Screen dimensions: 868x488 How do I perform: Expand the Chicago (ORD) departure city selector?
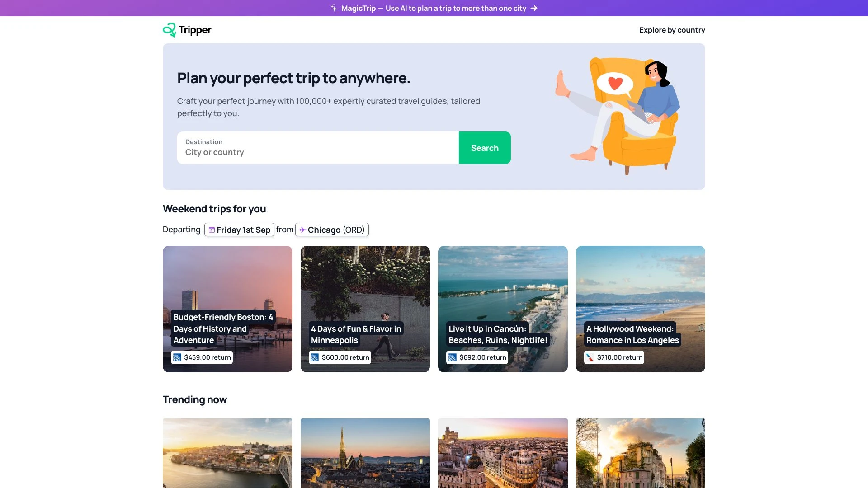(x=331, y=230)
